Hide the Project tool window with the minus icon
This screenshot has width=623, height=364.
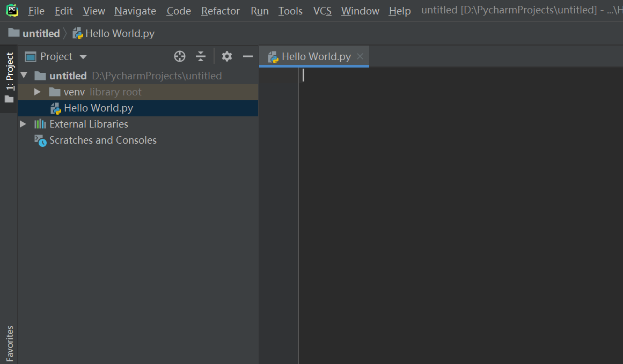coord(247,56)
